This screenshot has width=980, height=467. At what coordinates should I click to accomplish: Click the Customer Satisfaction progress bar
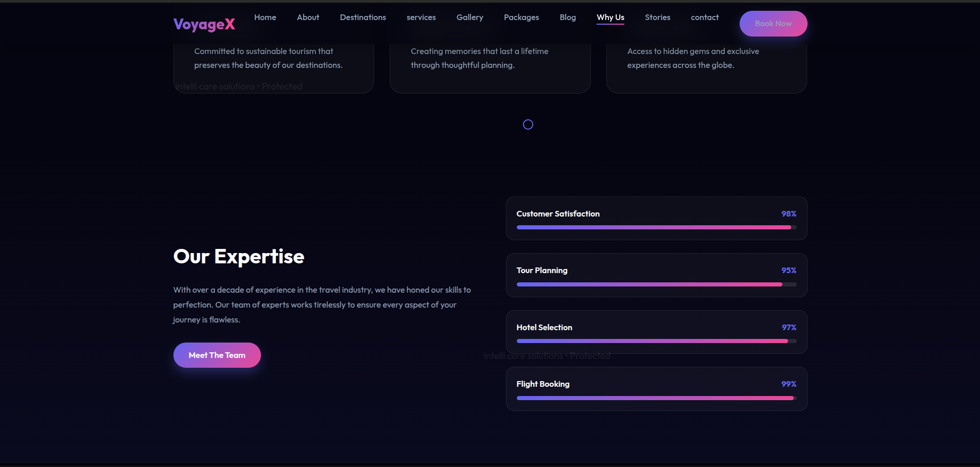tap(656, 227)
